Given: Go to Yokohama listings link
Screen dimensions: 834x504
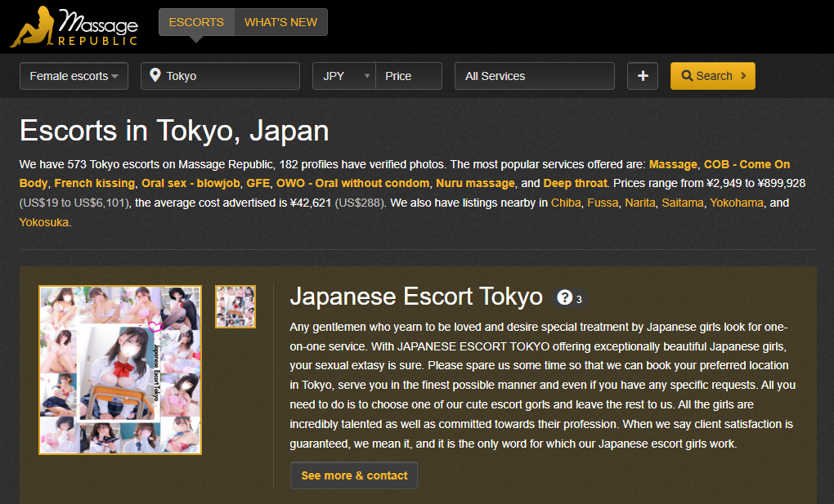Looking at the screenshot, I should tap(737, 203).
